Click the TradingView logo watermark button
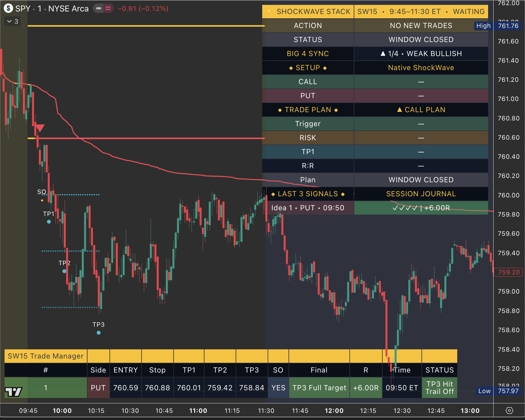Viewport: 525px width, 420px height. tap(13, 392)
